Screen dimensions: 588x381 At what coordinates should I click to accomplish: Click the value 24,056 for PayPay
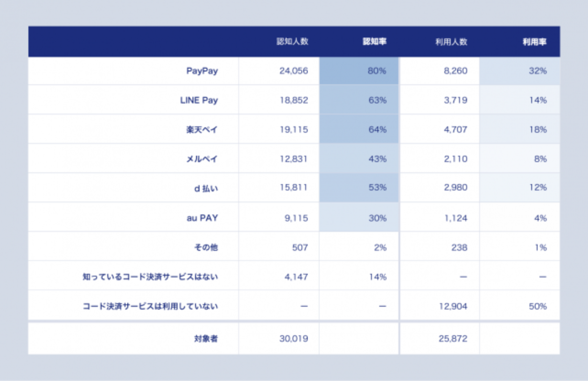coord(294,71)
